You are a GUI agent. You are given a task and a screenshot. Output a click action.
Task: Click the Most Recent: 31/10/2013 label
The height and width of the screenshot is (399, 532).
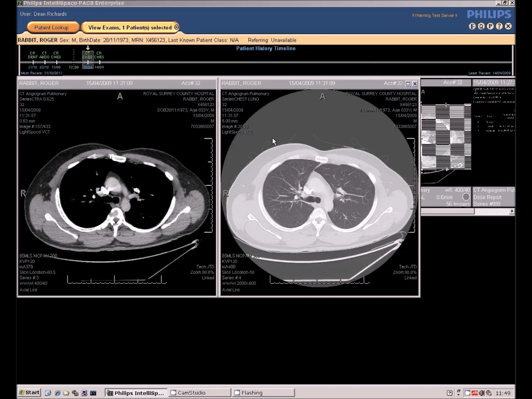[x=41, y=73]
